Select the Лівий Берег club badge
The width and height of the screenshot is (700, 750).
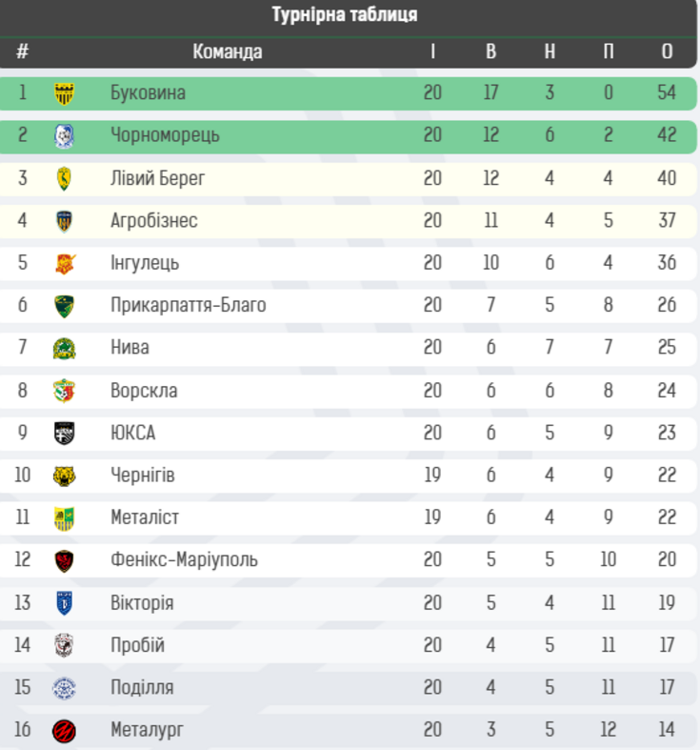(x=64, y=178)
